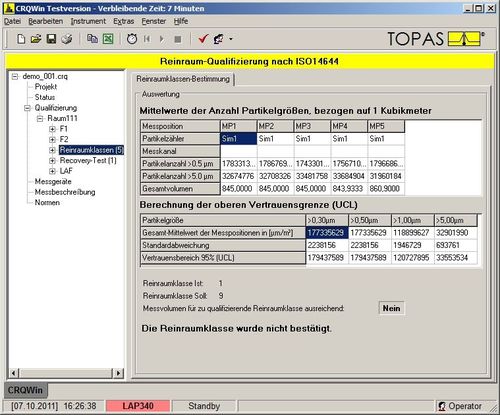This screenshot has height=415, width=500.
Task: Click the MP5 column header
Action: point(386,126)
